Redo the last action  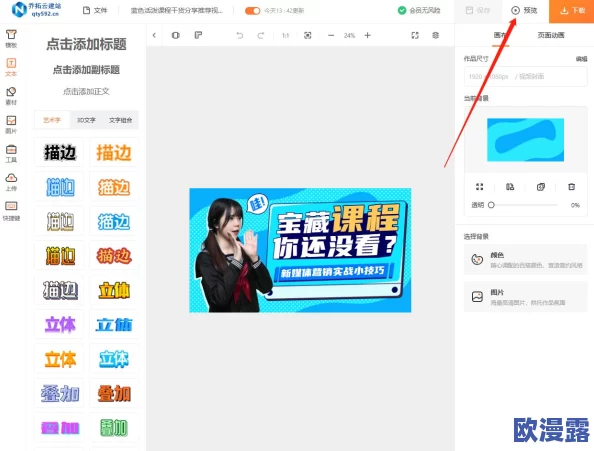pyautogui.click(x=261, y=35)
